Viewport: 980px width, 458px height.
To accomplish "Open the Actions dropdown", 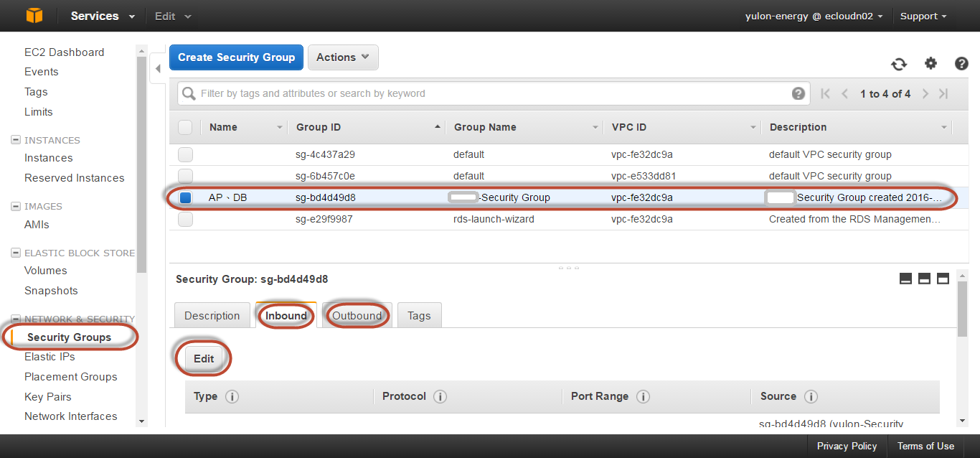I will point(343,57).
